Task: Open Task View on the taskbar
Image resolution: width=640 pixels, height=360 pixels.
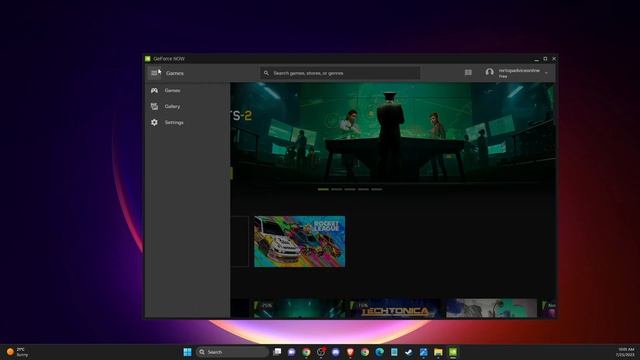Action: click(277, 352)
